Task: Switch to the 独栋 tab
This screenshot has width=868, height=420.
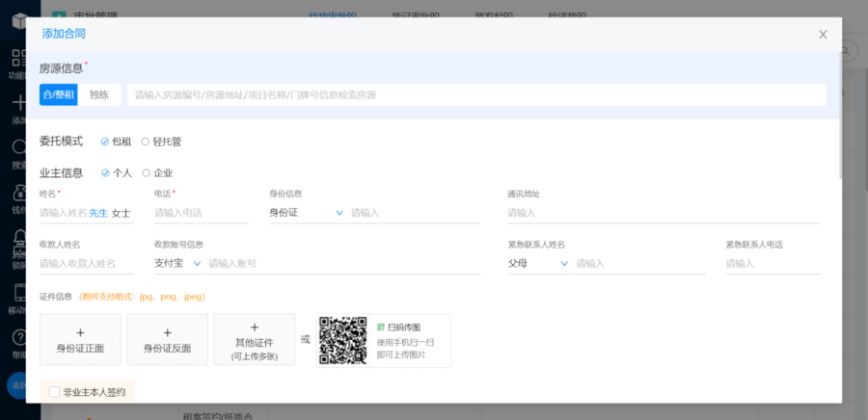Action: [x=99, y=94]
